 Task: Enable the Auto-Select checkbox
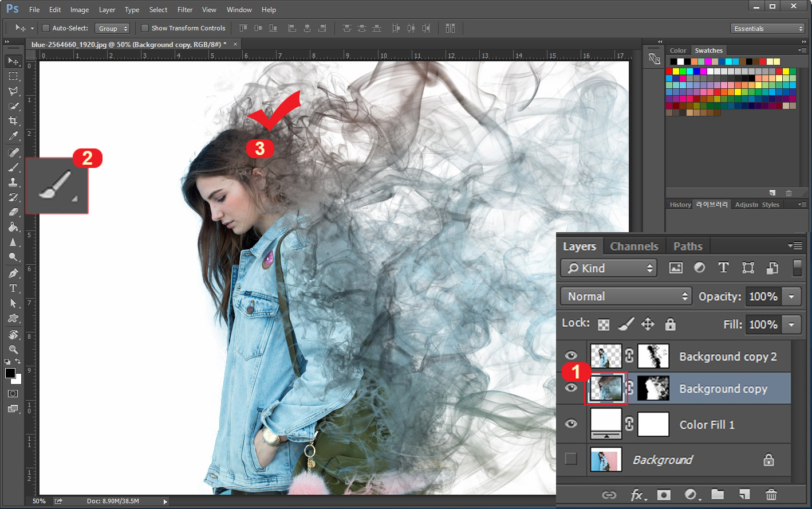(x=46, y=28)
